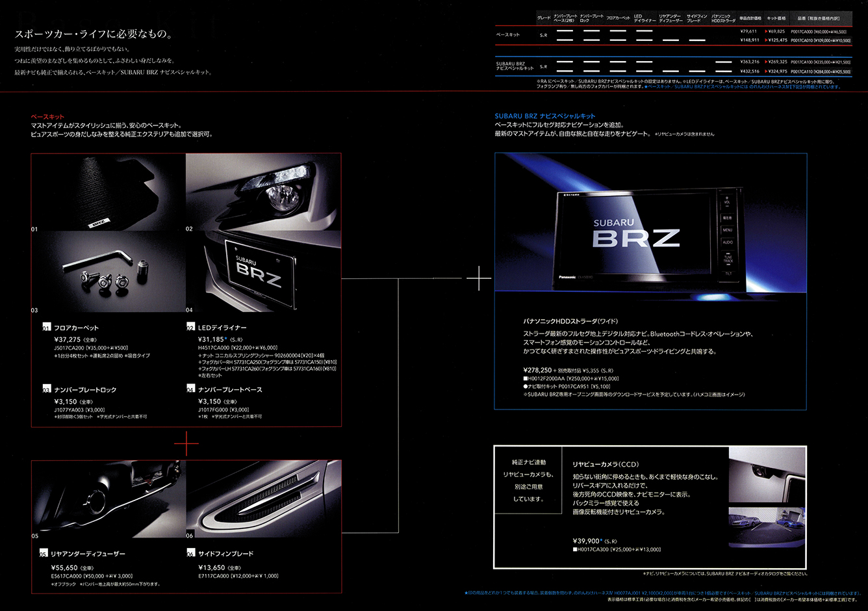868x611 pixels.
Task: Click the floor carpet photo 01
Action: 108,192
